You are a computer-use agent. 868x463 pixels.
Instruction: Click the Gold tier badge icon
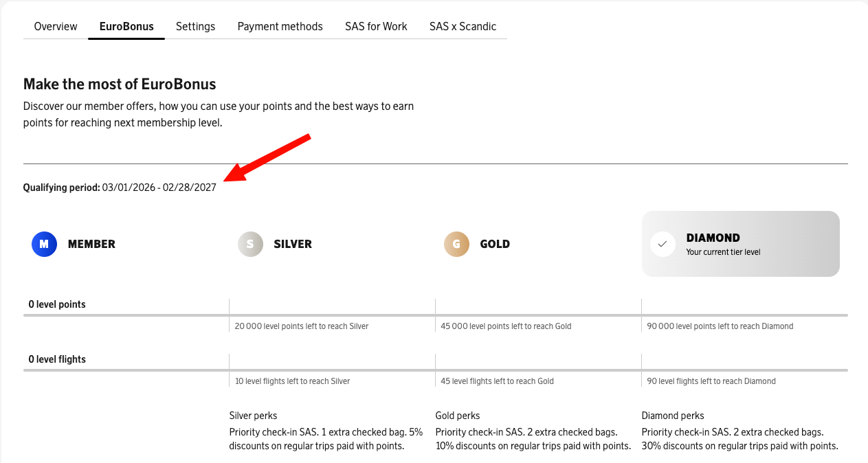coord(456,244)
